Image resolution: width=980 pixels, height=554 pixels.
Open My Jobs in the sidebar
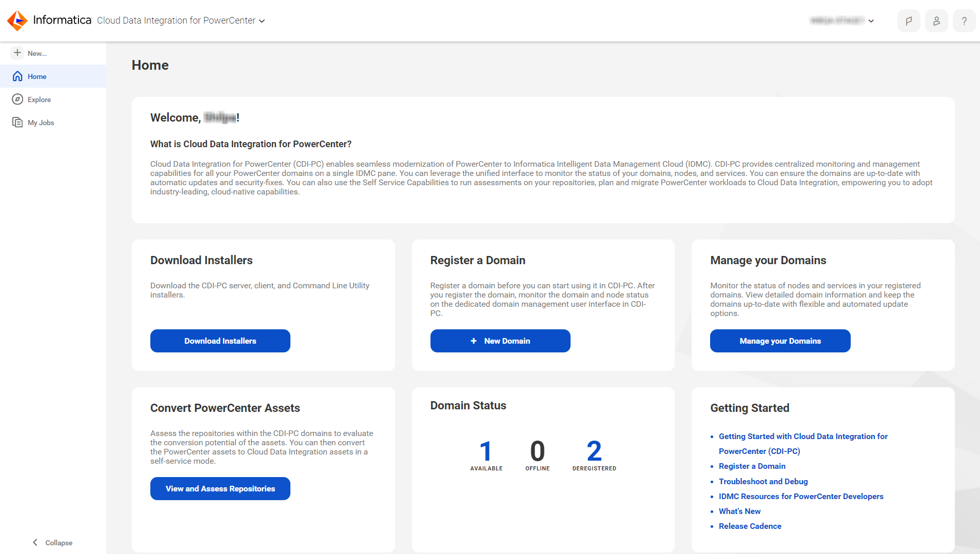click(53, 123)
